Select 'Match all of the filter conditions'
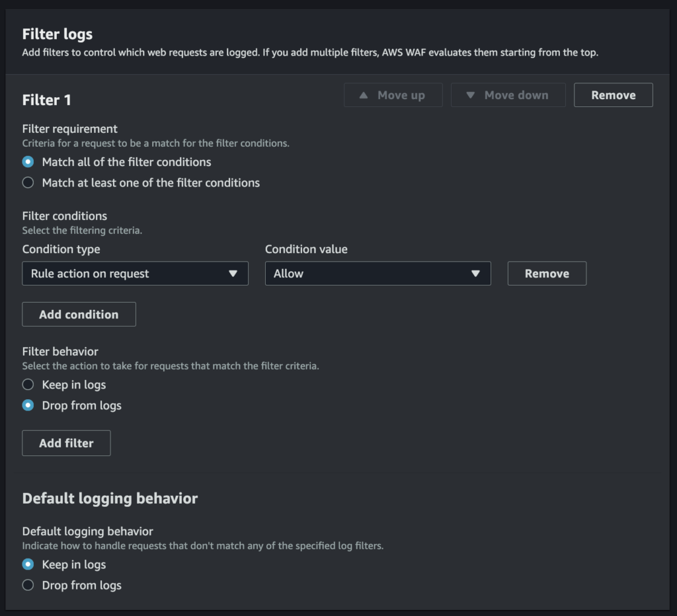Image resolution: width=677 pixels, height=616 pixels. pyautogui.click(x=28, y=162)
